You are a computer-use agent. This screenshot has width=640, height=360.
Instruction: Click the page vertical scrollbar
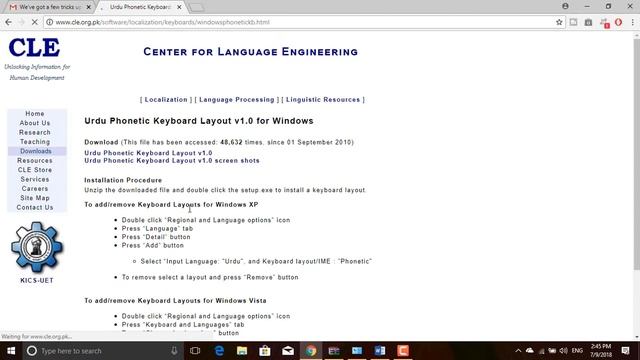[636, 155]
